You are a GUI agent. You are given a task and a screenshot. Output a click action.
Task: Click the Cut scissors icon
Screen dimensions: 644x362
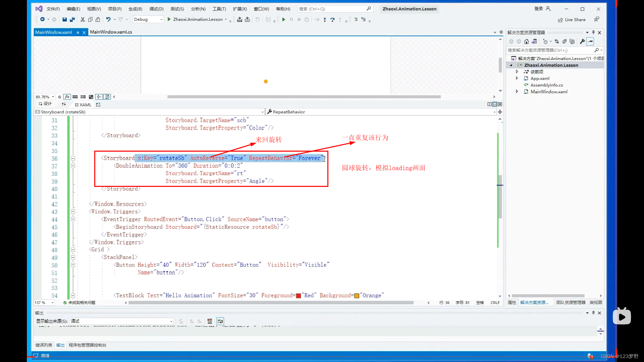point(83,19)
